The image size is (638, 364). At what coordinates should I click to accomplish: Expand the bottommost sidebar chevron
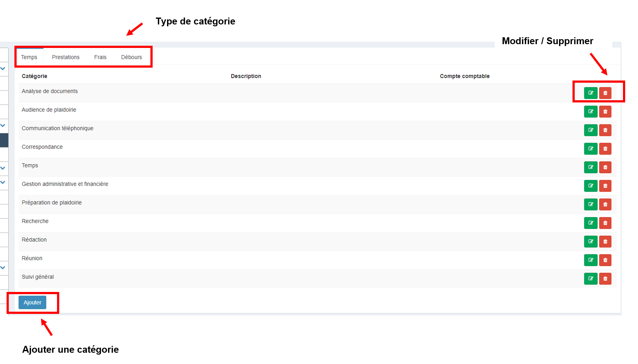(3, 268)
